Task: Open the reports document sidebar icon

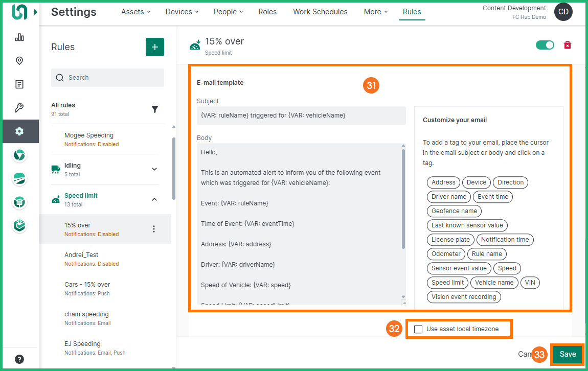Action: point(19,84)
